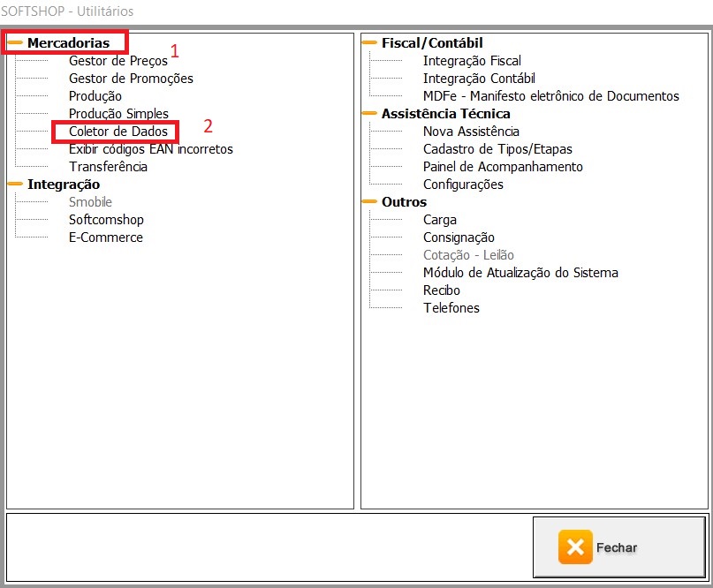Screen dimensions: 713x588
Task: Collapse the Integração group expander
Action: point(16,184)
